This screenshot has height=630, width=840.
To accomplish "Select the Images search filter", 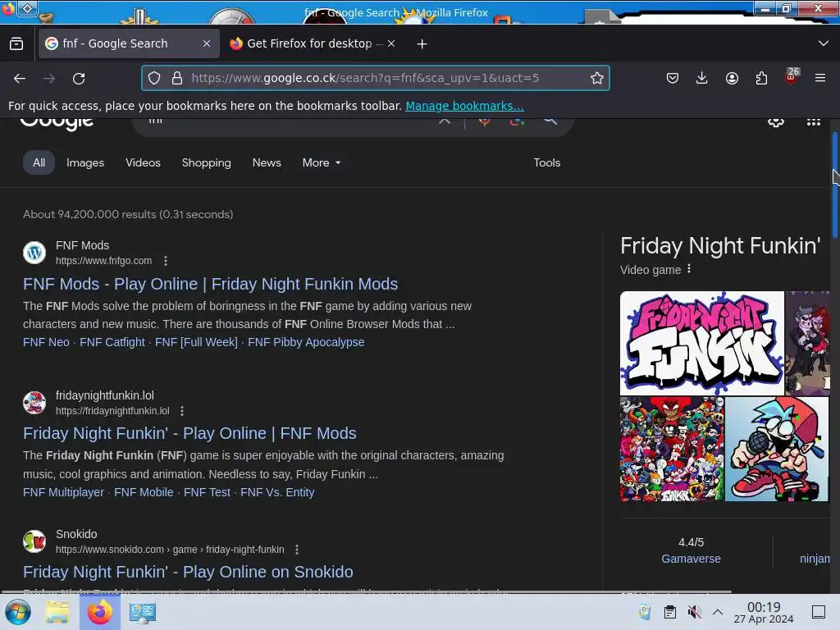I will 85,163.
